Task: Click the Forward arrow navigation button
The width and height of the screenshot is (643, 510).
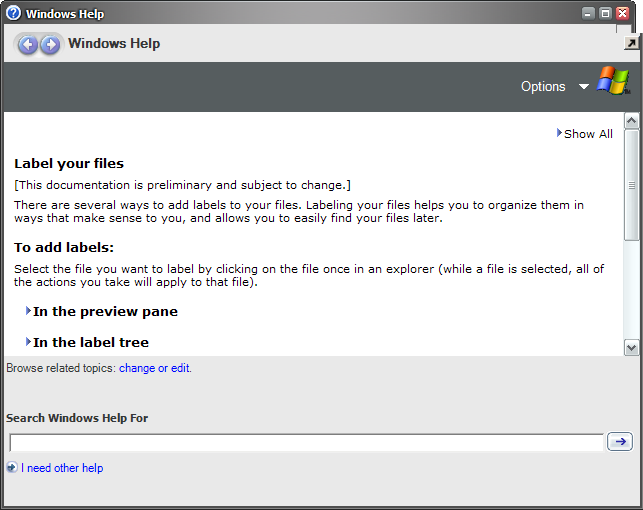Action: tap(50, 44)
